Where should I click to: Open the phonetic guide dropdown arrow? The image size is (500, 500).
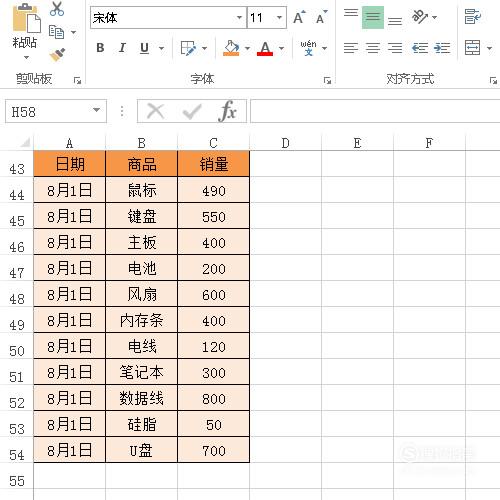point(324,48)
